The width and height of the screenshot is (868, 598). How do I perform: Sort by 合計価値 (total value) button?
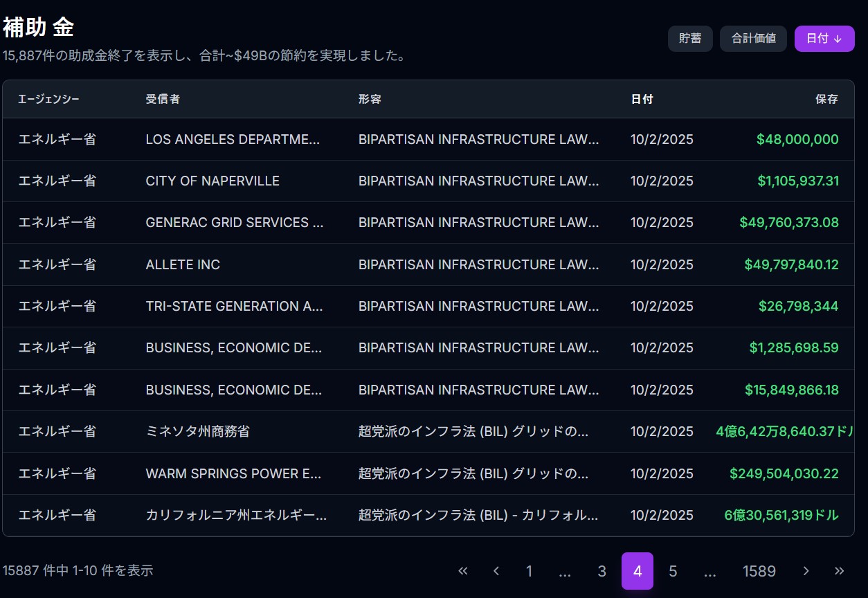click(753, 39)
